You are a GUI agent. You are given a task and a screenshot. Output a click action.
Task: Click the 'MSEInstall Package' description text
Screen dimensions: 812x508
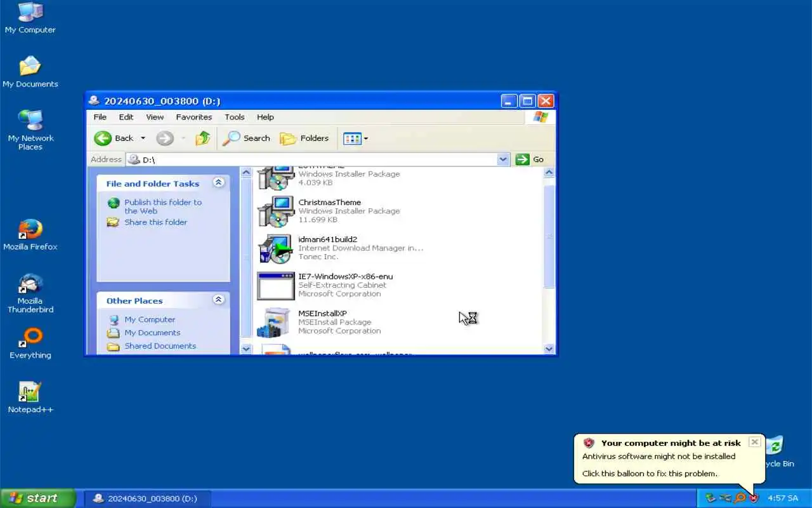335,322
